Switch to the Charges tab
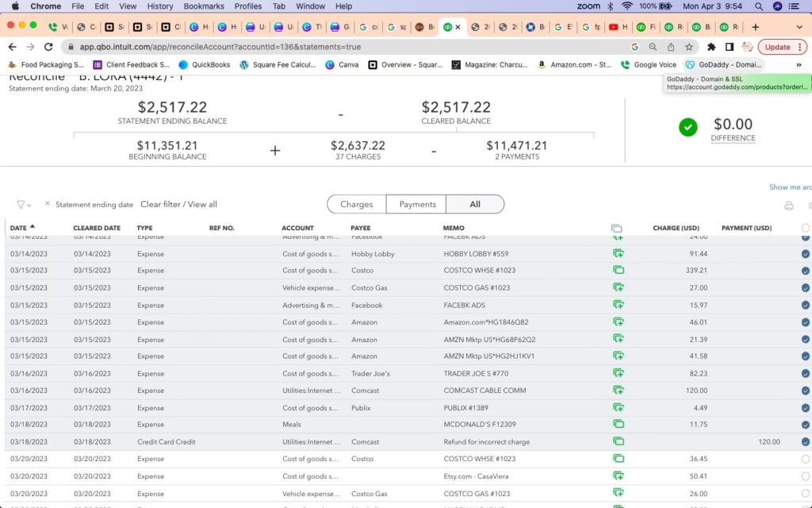 356,204
